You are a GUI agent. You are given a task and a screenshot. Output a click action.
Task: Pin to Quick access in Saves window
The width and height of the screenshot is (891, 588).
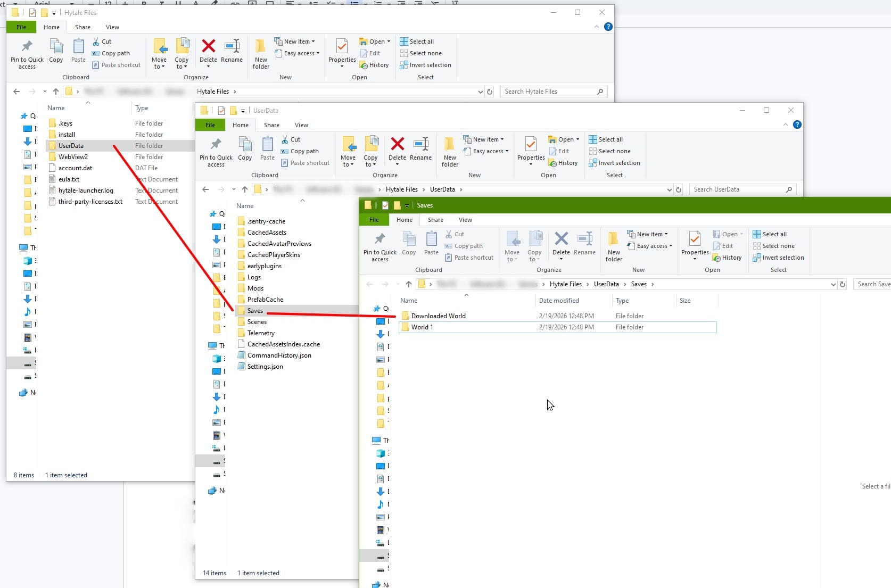coord(379,246)
